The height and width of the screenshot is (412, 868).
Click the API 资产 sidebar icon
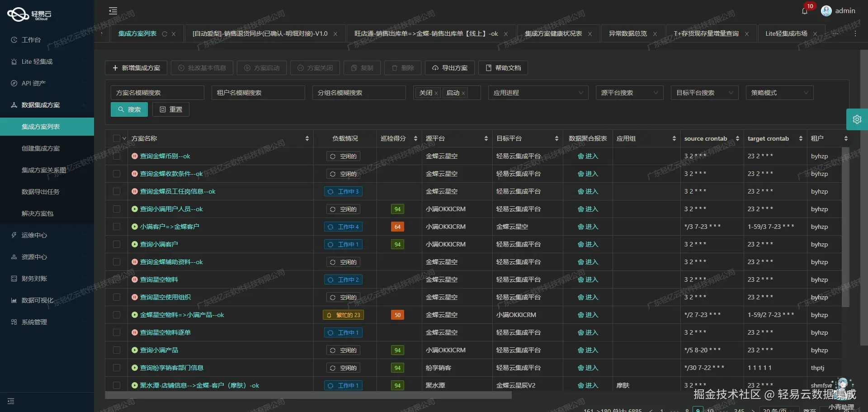14,83
